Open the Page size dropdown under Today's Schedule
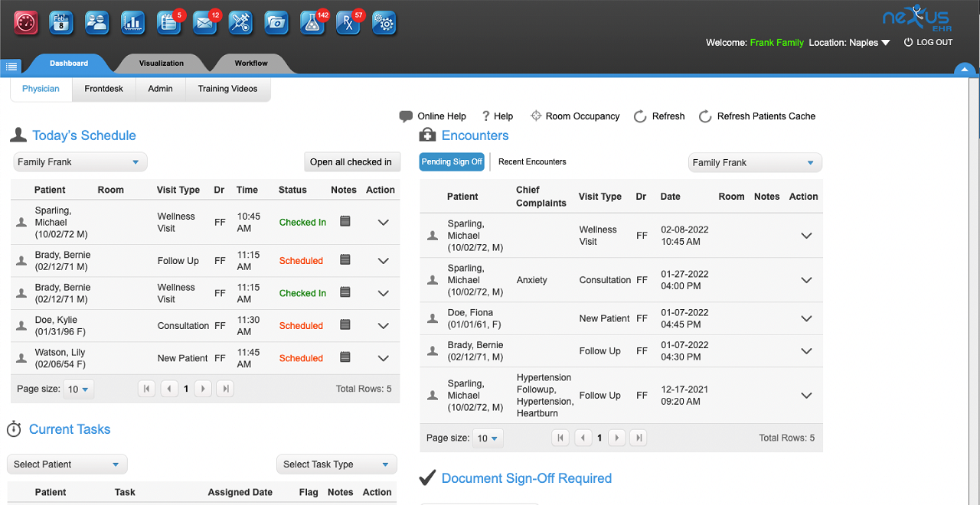The width and height of the screenshot is (980, 505). [79, 389]
